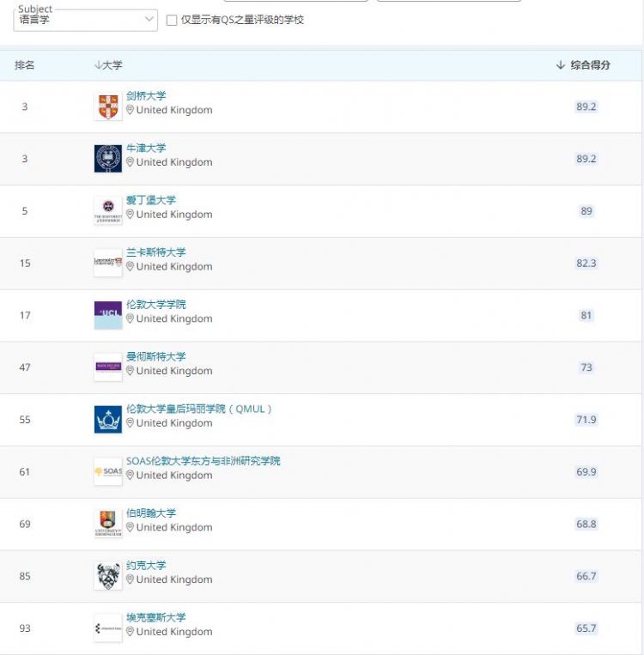Click the Oxford University logo

pyautogui.click(x=108, y=159)
